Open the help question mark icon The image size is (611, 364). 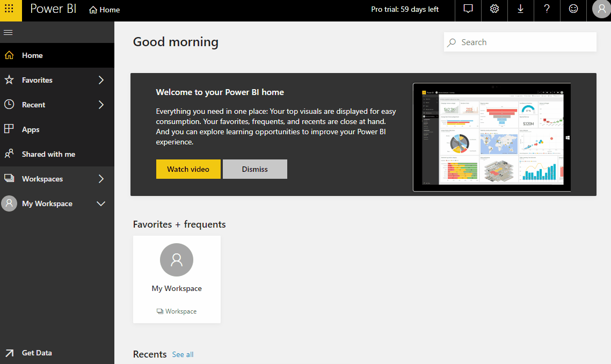click(x=547, y=10)
